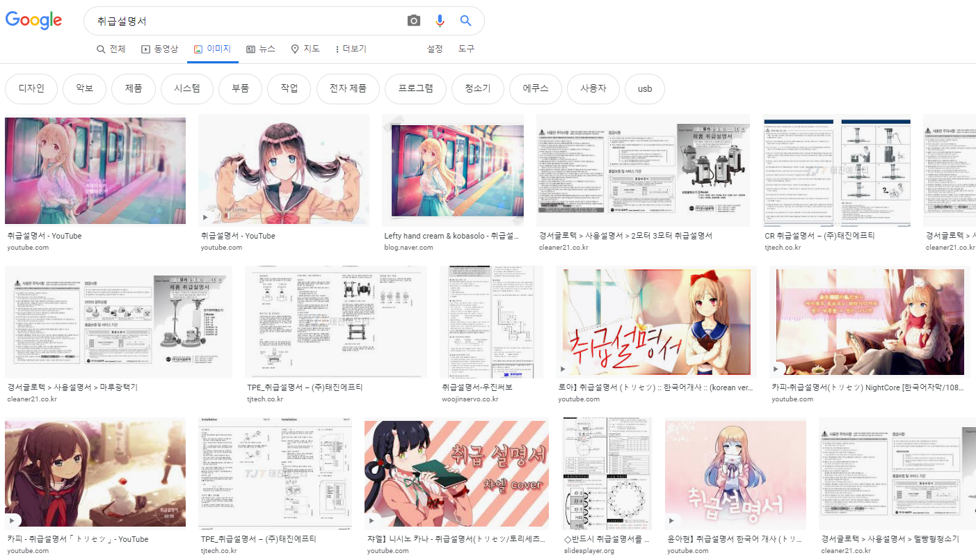The width and height of the screenshot is (976, 560).
Task: Open the 윤아현 취급설명서 video thumbnail
Action: pyautogui.click(x=735, y=474)
